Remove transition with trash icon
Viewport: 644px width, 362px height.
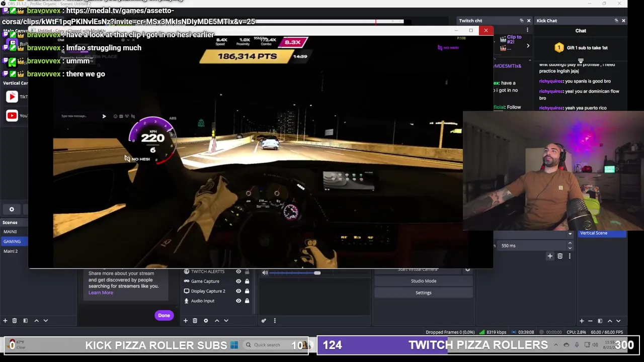[559, 256]
